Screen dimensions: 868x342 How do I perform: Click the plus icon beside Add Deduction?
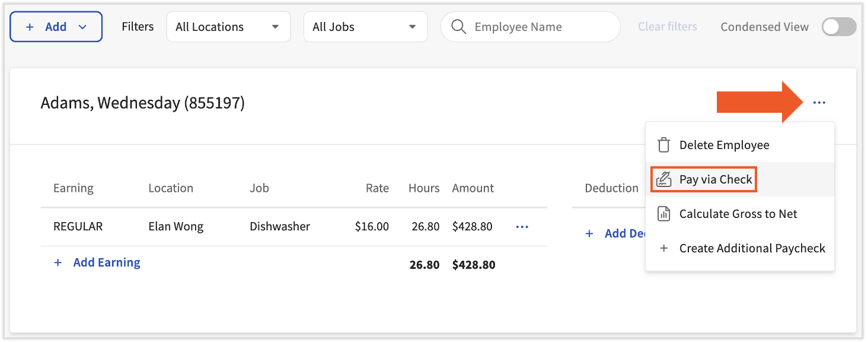(589, 233)
